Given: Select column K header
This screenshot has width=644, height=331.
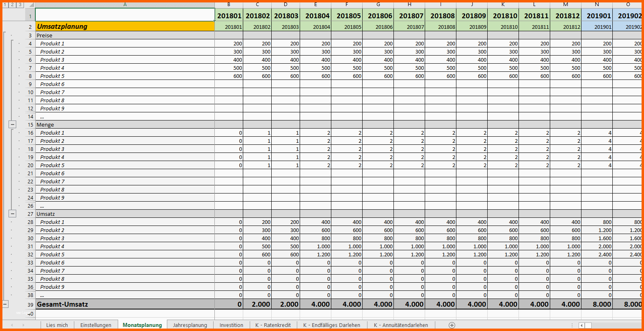Looking at the screenshot, I should click(503, 5).
